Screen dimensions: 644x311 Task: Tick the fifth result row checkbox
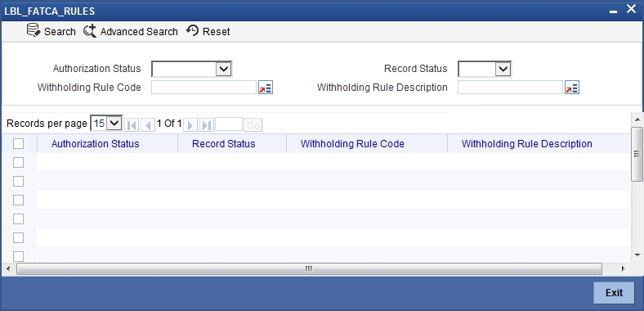tap(19, 237)
